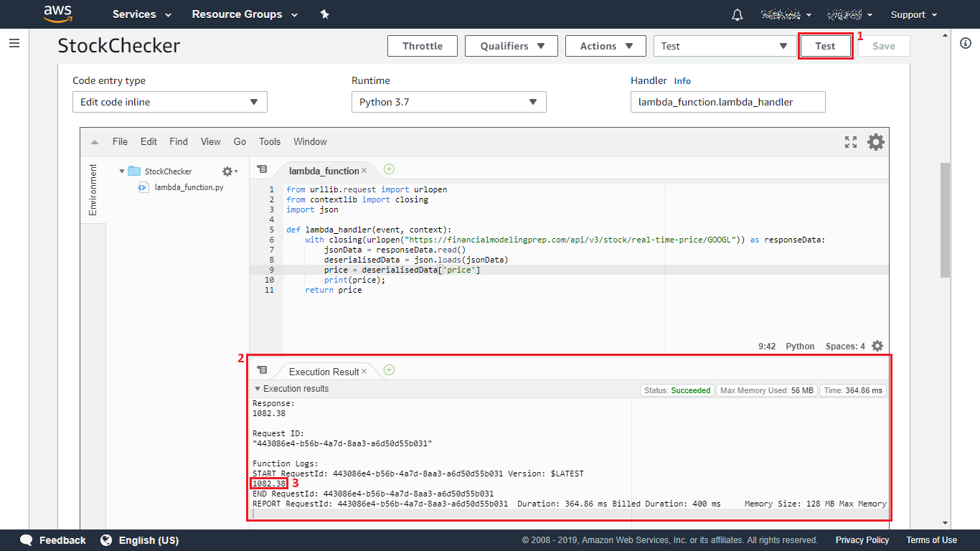Add new tab next to lambda_function tab
Viewport: 980px width, 551px height.
coord(389,169)
